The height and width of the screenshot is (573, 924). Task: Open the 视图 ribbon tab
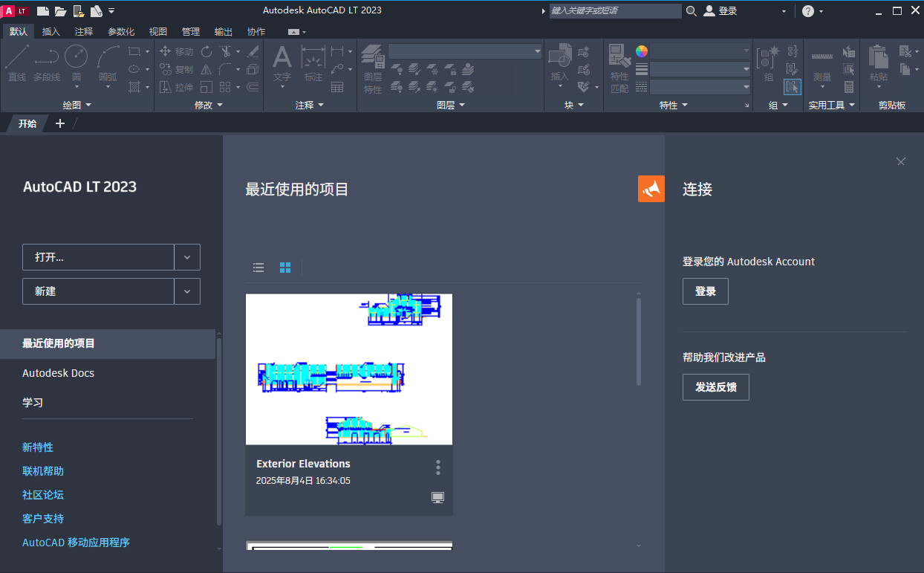pyautogui.click(x=157, y=31)
